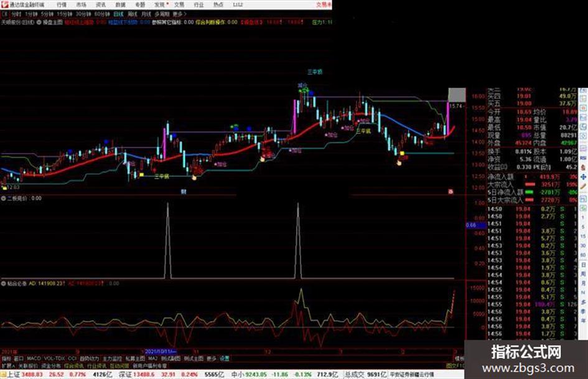Select the 趋势动力 indicator tab
Viewport: 588px width, 379px height.
[89, 358]
